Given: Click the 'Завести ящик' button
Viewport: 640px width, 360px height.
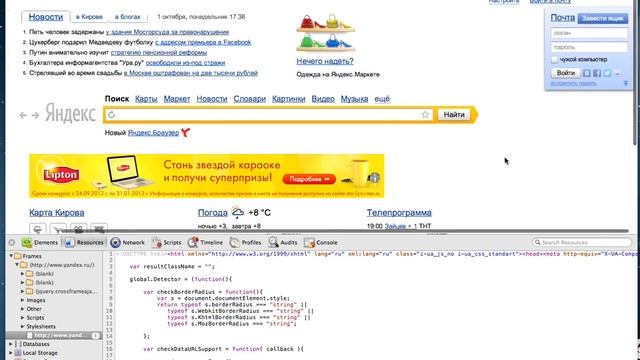Looking at the screenshot, I should coord(603,18).
